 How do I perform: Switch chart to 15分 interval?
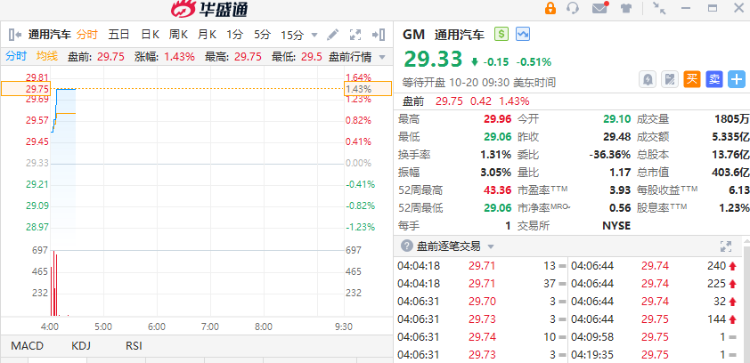(x=292, y=34)
